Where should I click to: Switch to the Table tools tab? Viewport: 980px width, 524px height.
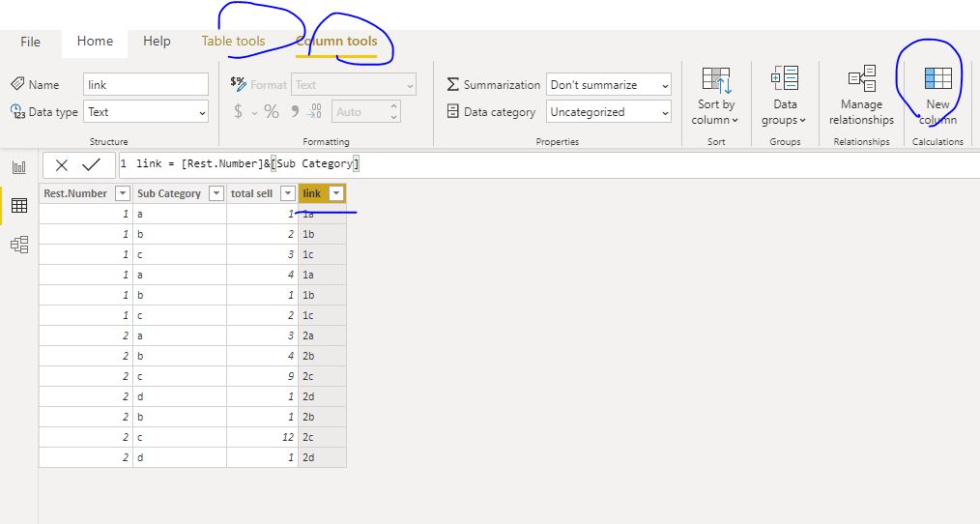233,42
